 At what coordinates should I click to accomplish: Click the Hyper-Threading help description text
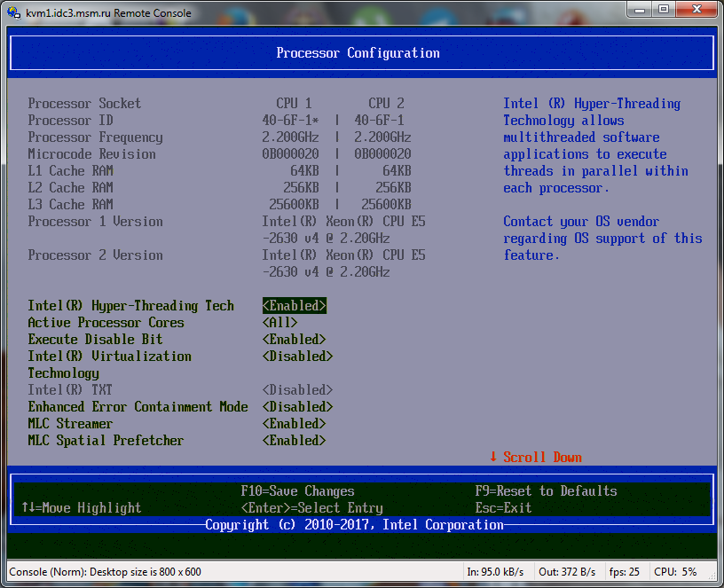[x=595, y=145]
